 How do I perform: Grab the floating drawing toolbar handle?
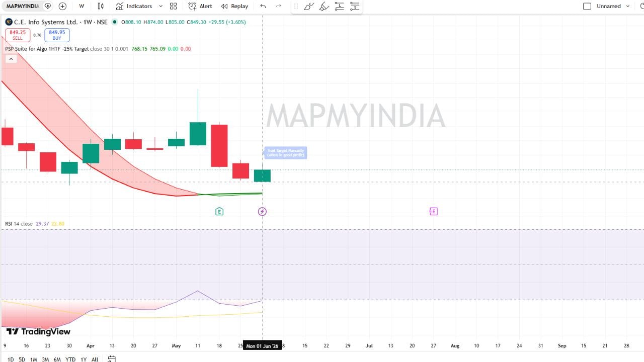click(x=296, y=6)
